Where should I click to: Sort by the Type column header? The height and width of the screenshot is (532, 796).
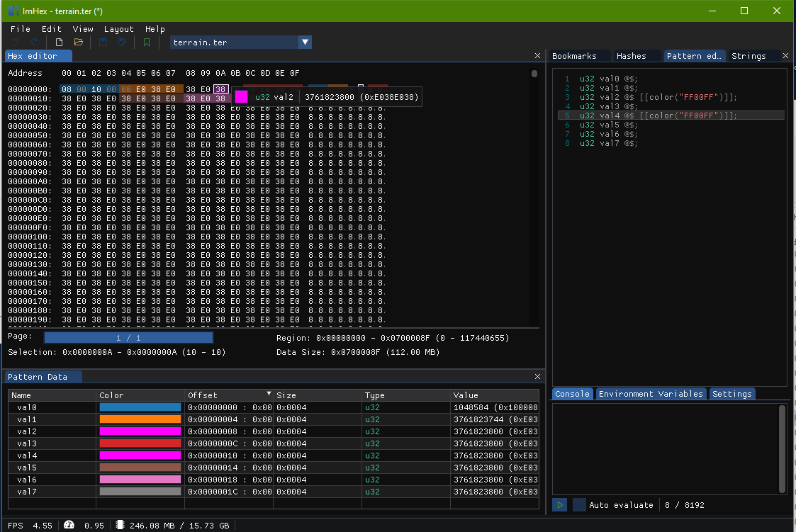[406, 395]
